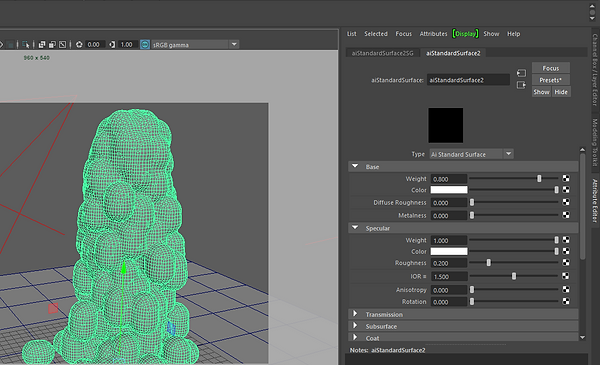
Task: Open map button for Base Color
Action: 566,190
